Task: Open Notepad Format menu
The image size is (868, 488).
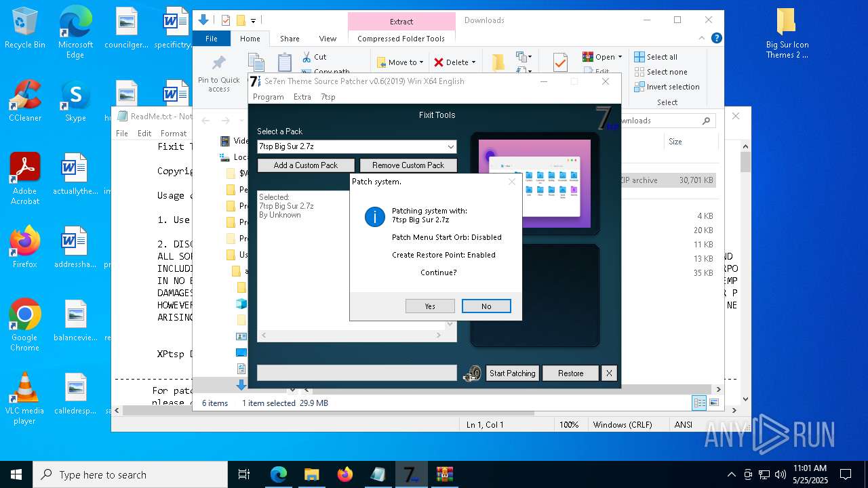Action: (174, 134)
